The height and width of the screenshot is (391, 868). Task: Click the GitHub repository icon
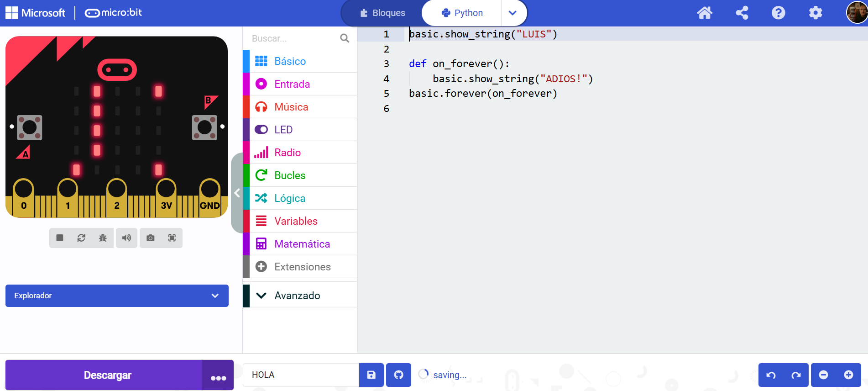pyautogui.click(x=398, y=375)
